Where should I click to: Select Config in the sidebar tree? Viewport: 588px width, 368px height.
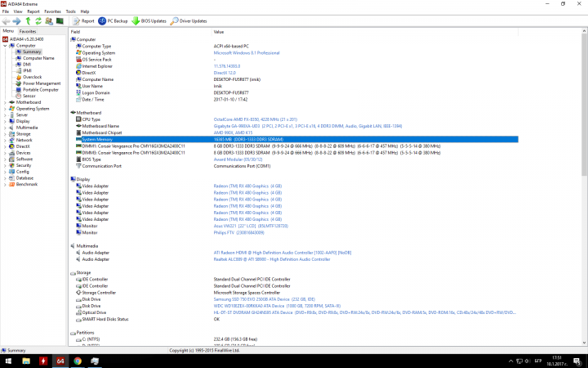[23, 172]
